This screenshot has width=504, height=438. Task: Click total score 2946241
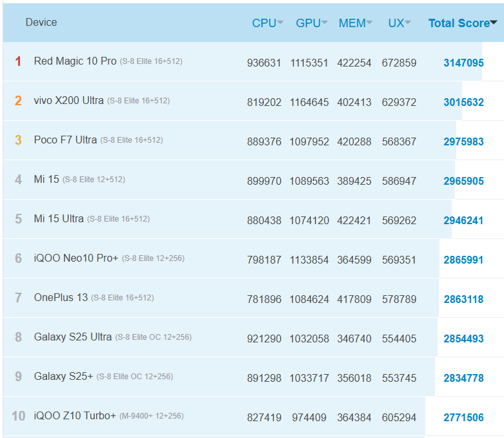pos(463,220)
